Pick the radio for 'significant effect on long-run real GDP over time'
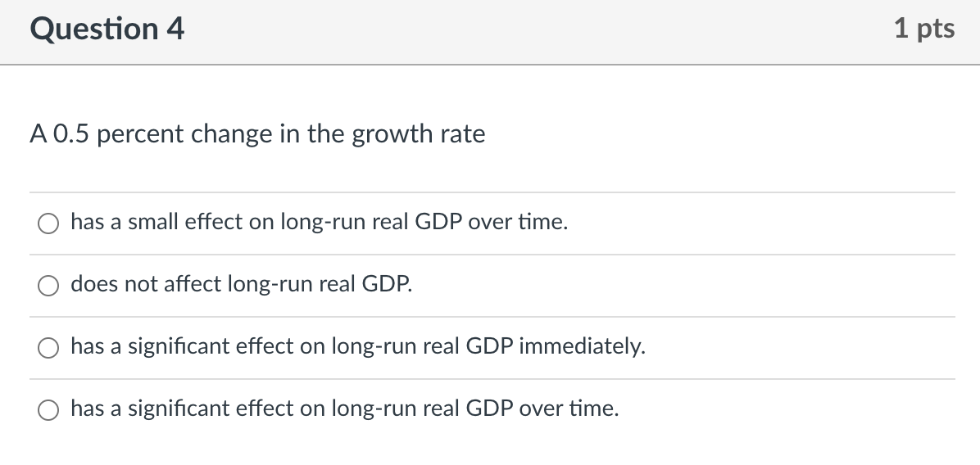 point(48,410)
